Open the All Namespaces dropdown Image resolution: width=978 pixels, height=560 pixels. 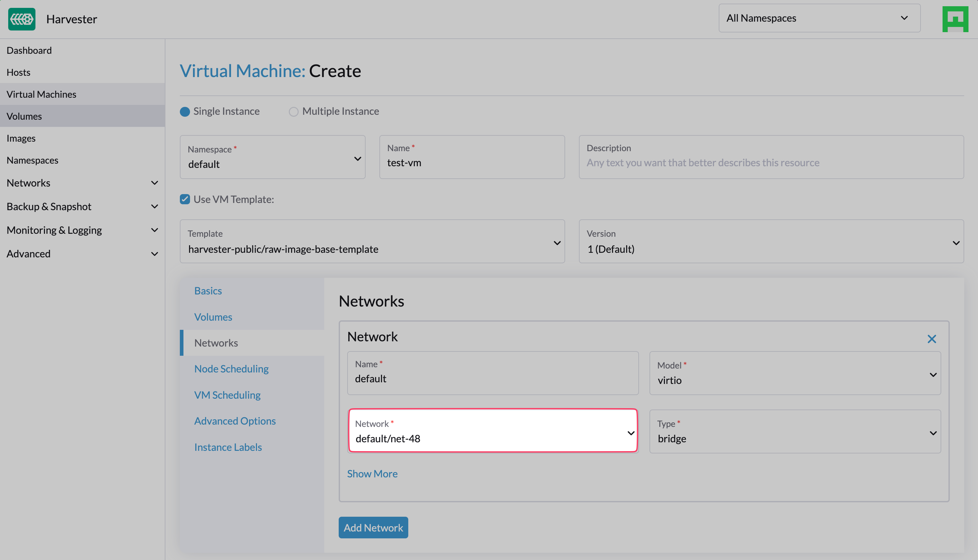point(819,18)
